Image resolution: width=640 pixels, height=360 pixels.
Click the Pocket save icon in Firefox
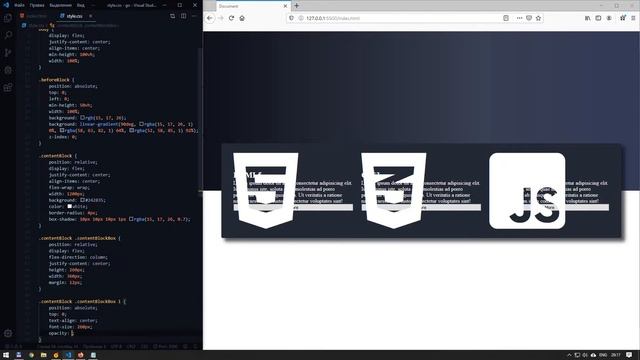[x=529, y=18]
